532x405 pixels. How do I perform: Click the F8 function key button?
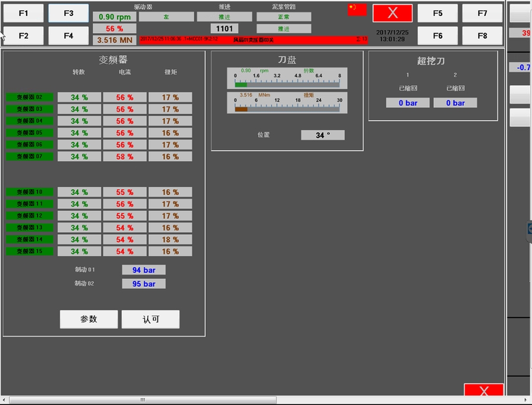point(482,35)
